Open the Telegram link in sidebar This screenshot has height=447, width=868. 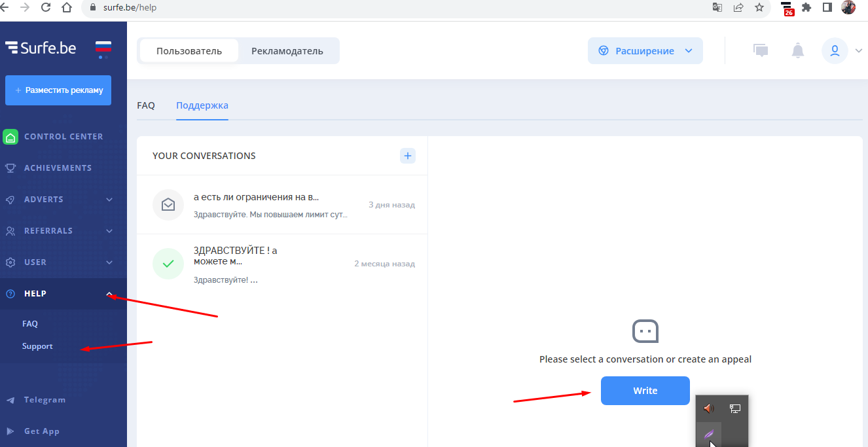pos(45,400)
